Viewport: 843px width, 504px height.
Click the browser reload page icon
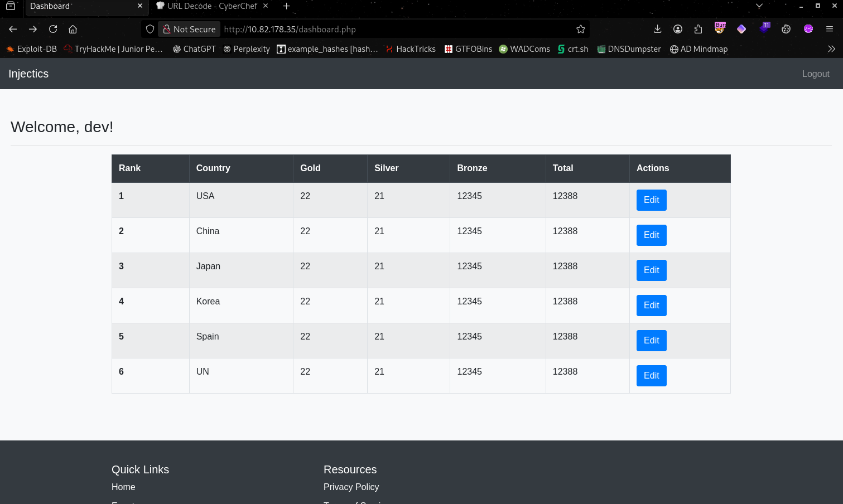click(53, 29)
